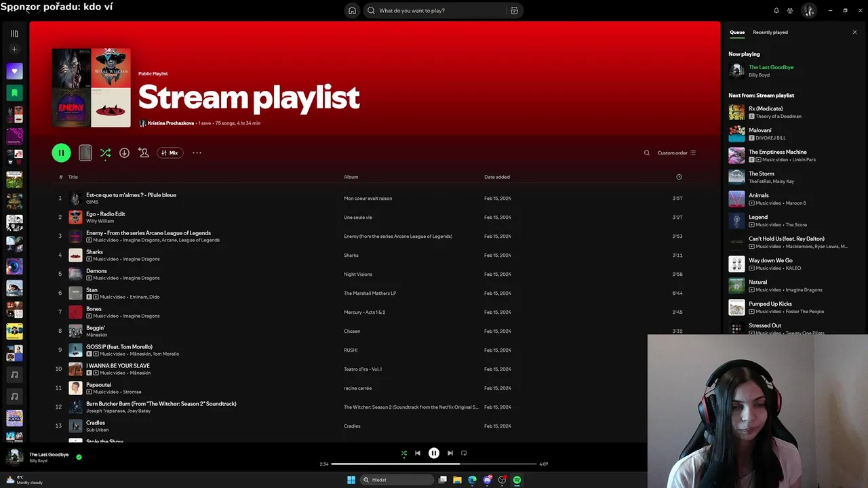Open The Last Goodbye title in player bar
Image resolution: width=868 pixels, height=488 pixels.
49,455
